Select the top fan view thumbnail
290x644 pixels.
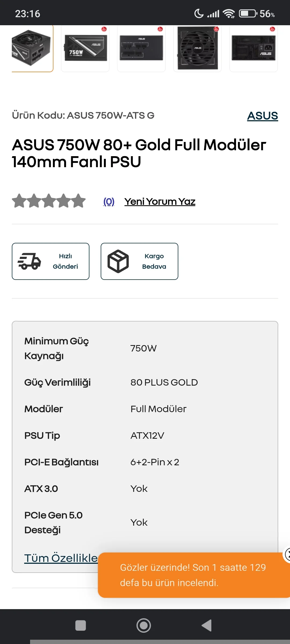pyautogui.click(x=197, y=49)
